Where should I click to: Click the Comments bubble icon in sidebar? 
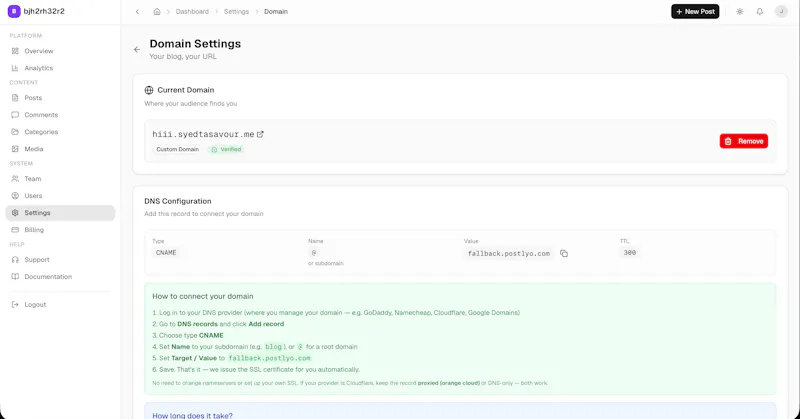click(15, 115)
